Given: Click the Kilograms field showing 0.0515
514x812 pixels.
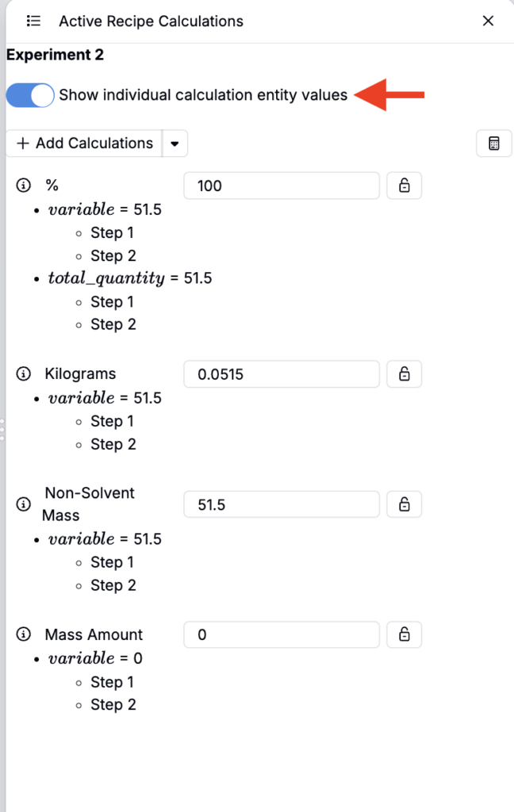Looking at the screenshot, I should tap(282, 374).
